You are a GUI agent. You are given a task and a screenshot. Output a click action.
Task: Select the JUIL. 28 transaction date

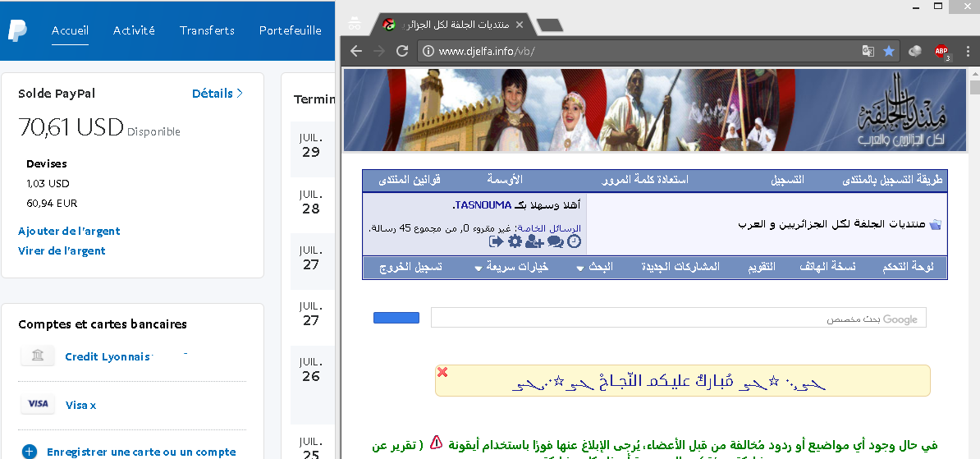(x=310, y=202)
